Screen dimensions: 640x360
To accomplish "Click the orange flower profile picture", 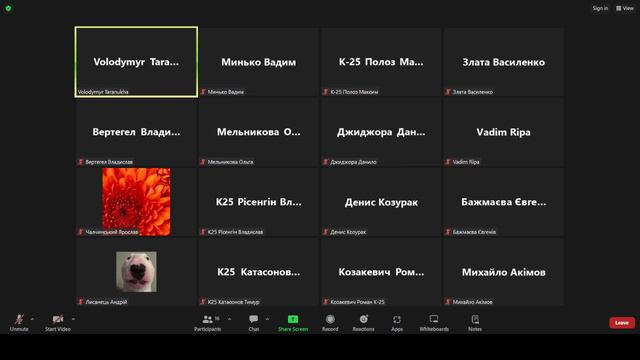I will 136,202.
